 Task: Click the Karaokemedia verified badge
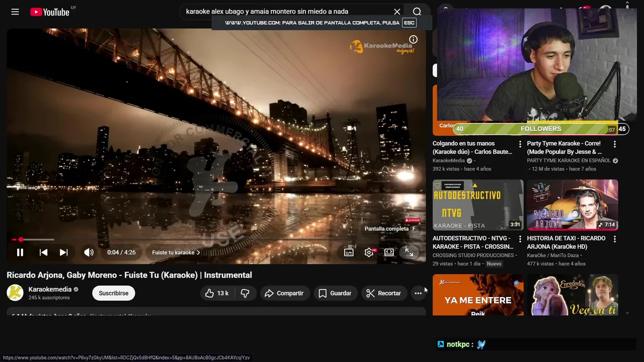76,290
